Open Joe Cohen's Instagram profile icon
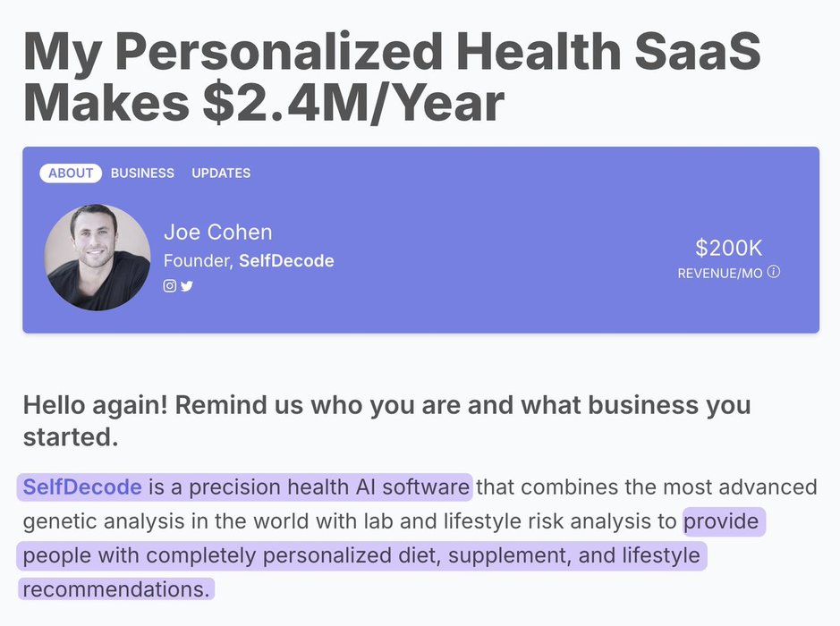 (x=169, y=286)
